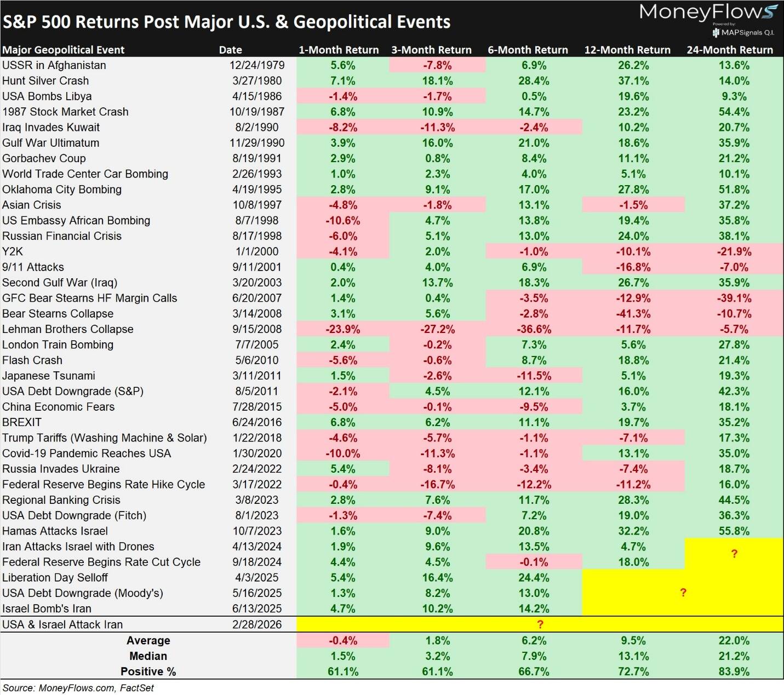Select the 'Lehman Brothers Collapse' row label
The width and height of the screenshot is (784, 695).
pos(68,329)
